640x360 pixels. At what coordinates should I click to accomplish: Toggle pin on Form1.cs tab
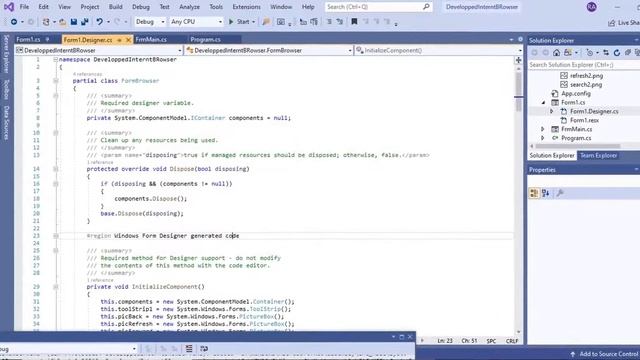click(47, 40)
